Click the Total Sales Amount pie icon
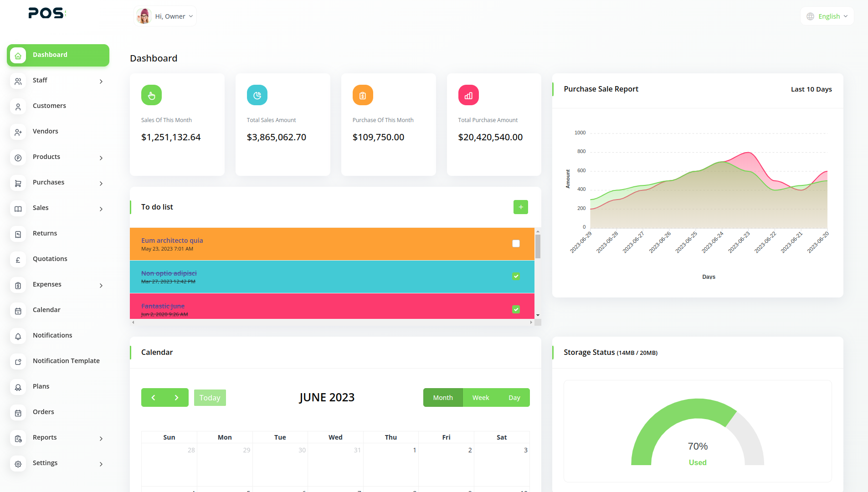The image size is (868, 492). click(257, 95)
